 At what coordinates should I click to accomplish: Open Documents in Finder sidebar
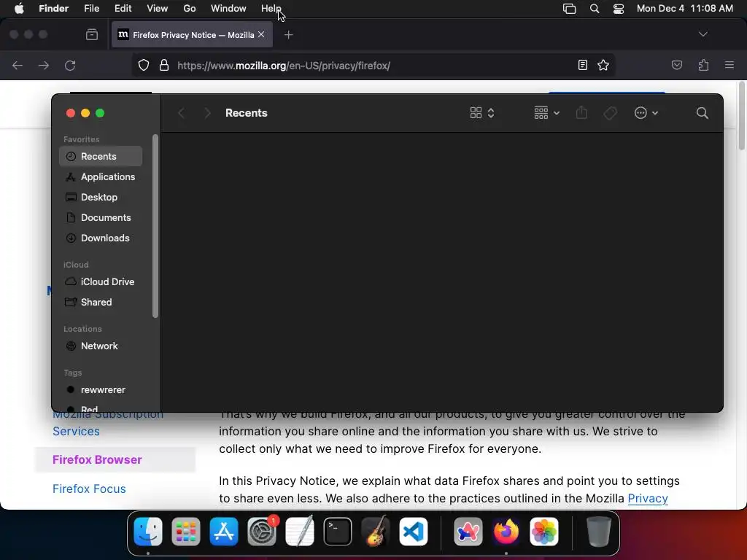point(101,217)
